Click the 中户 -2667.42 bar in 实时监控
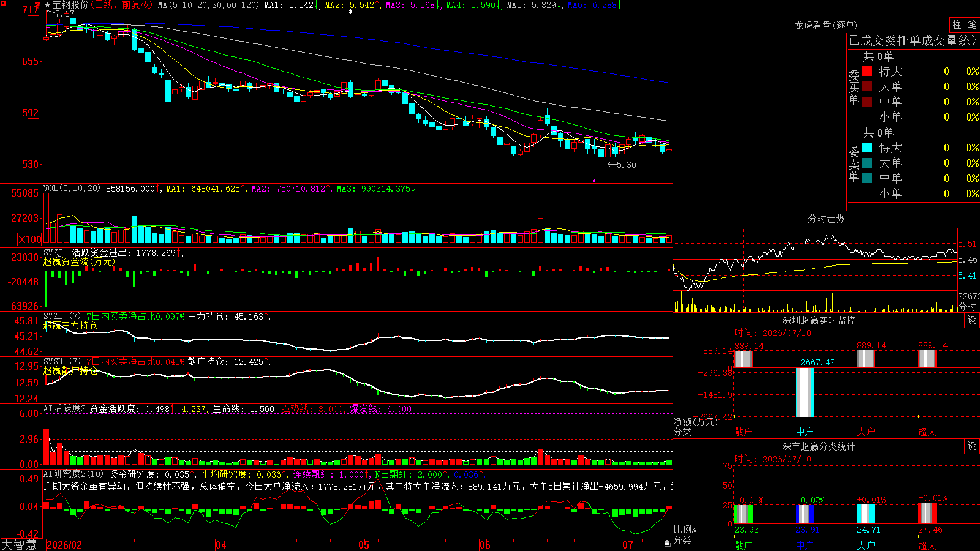Image resolution: width=980 pixels, height=551 pixels. 805,392
